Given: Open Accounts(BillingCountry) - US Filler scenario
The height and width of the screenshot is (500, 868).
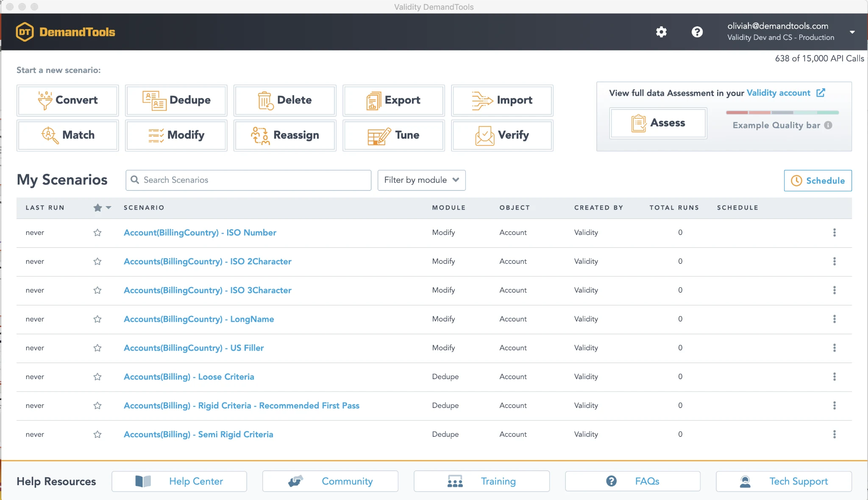Looking at the screenshot, I should pyautogui.click(x=194, y=348).
